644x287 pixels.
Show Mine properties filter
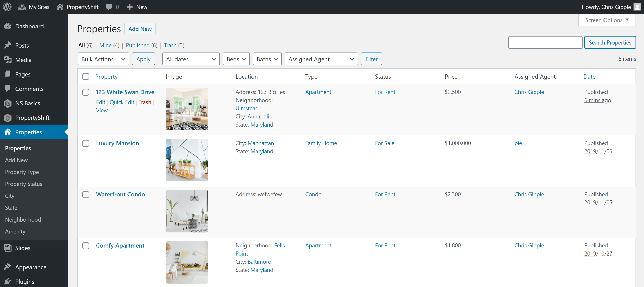[x=105, y=45]
